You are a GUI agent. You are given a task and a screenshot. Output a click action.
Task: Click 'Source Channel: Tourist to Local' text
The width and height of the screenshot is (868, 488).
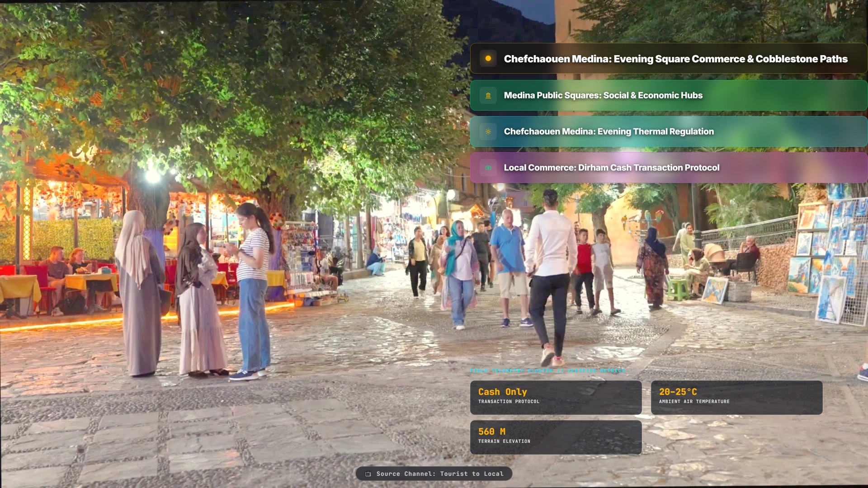tap(440, 474)
